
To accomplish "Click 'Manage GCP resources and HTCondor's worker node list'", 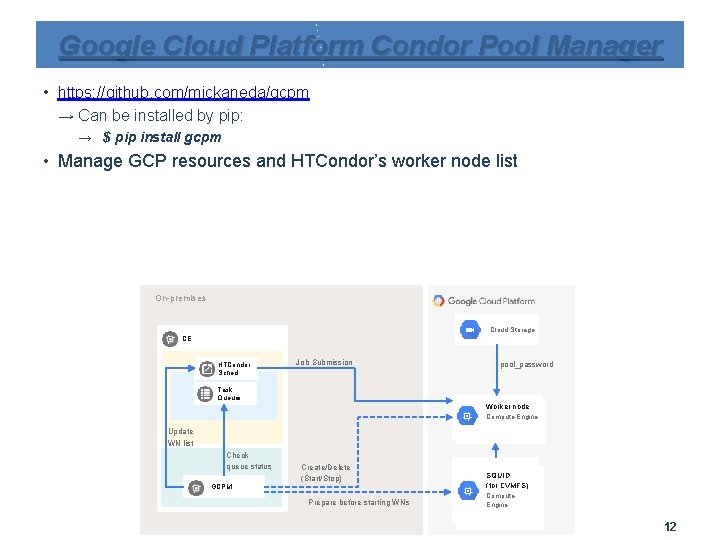I will [x=287, y=161].
